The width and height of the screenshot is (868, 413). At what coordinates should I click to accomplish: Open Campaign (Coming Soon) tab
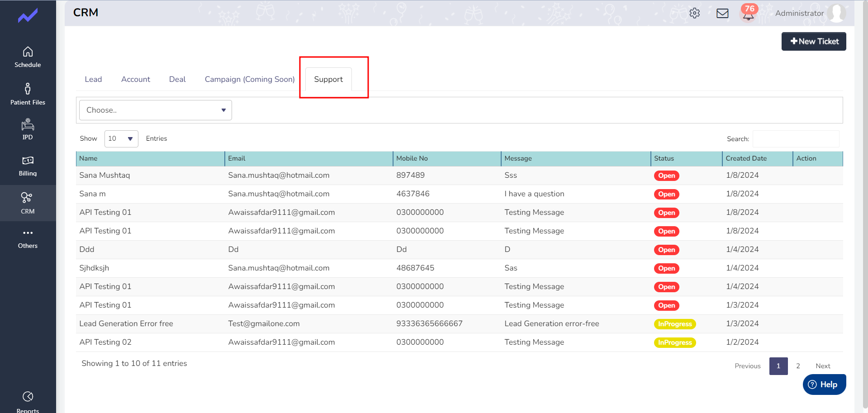250,79
